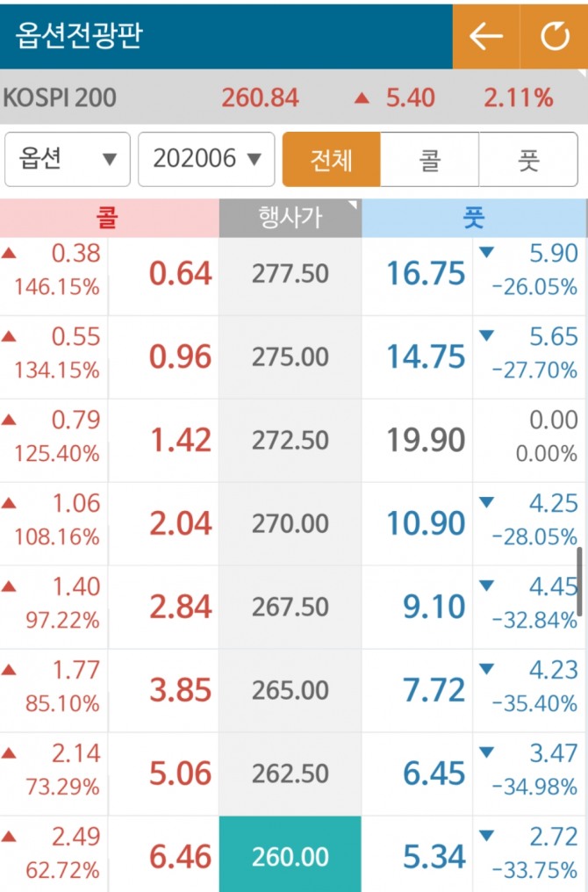Expand the 202006 expiry month dropdown
Viewport: 588px width, 892px height.
(x=206, y=160)
